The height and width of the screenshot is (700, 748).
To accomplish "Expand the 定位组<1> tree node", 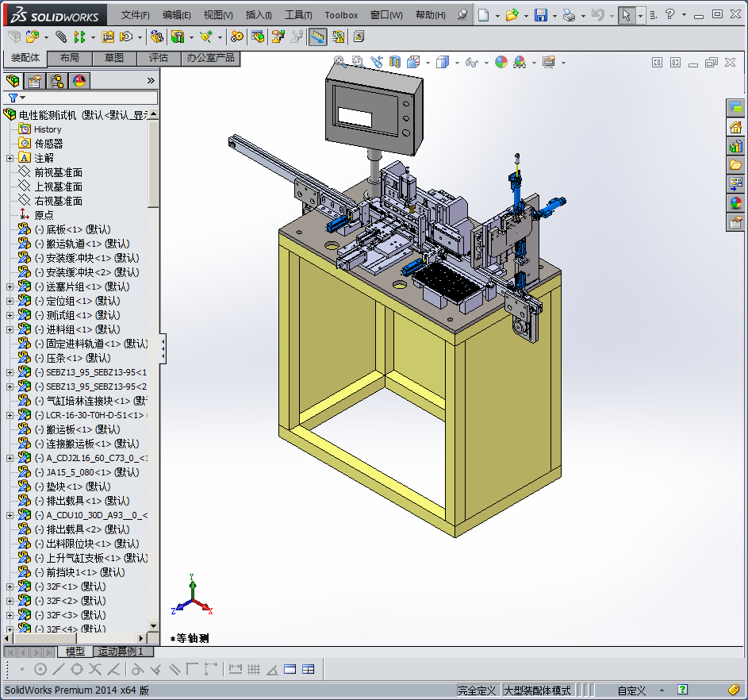I will [10, 301].
